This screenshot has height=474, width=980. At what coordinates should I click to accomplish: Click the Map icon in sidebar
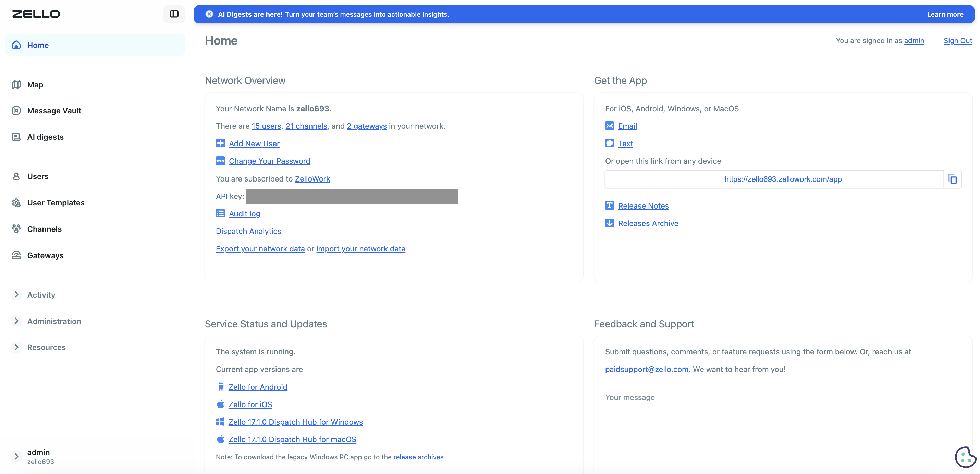tap(16, 84)
